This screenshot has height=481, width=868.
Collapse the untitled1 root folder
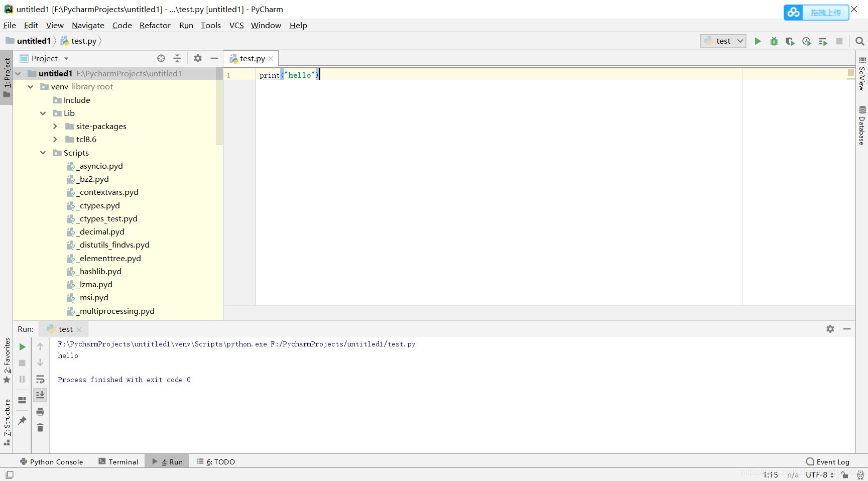click(18, 73)
